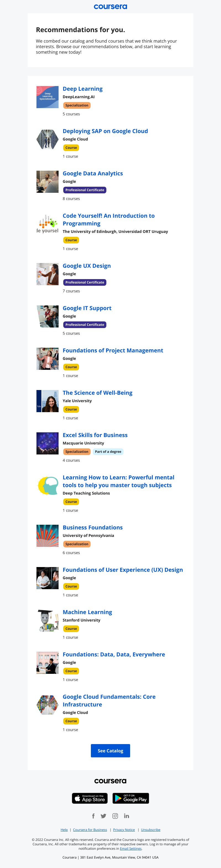Click the Unsubscribe link in footer
Viewport: 221px width, 868px height.
coord(151,830)
